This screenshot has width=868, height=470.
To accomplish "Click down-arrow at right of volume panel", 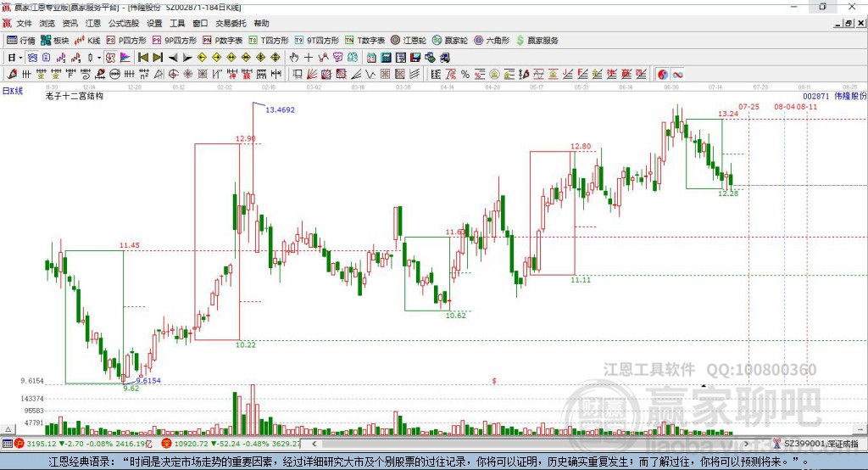I will click(860, 429).
